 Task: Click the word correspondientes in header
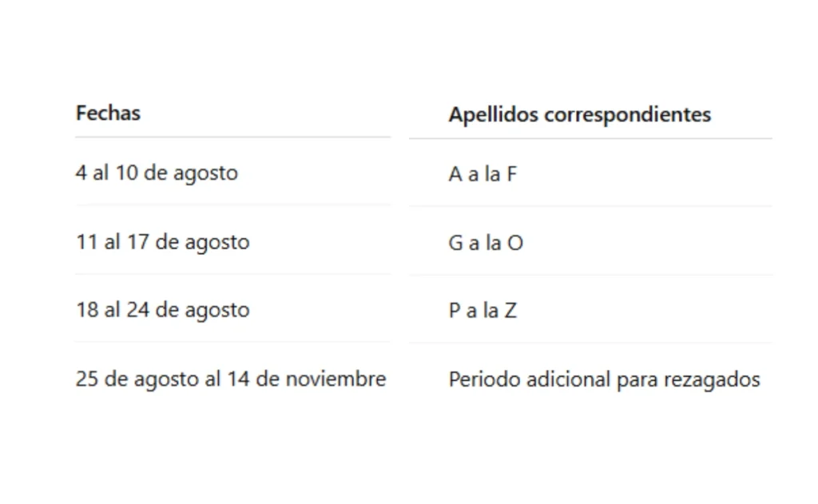coord(628,115)
